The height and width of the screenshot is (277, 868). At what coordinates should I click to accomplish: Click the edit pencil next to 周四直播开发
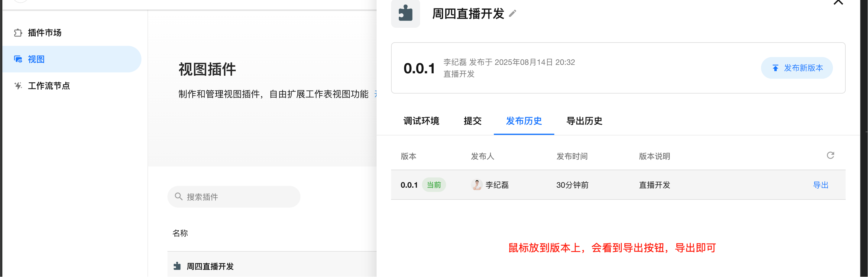tap(513, 14)
